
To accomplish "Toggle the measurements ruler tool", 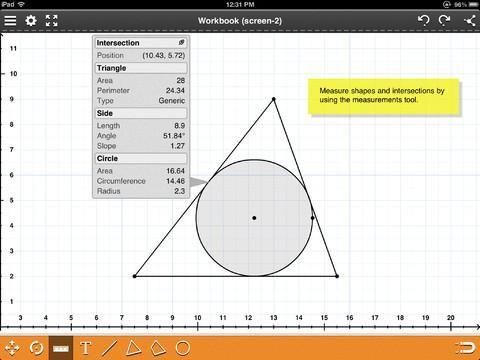I will pyautogui.click(x=61, y=348).
